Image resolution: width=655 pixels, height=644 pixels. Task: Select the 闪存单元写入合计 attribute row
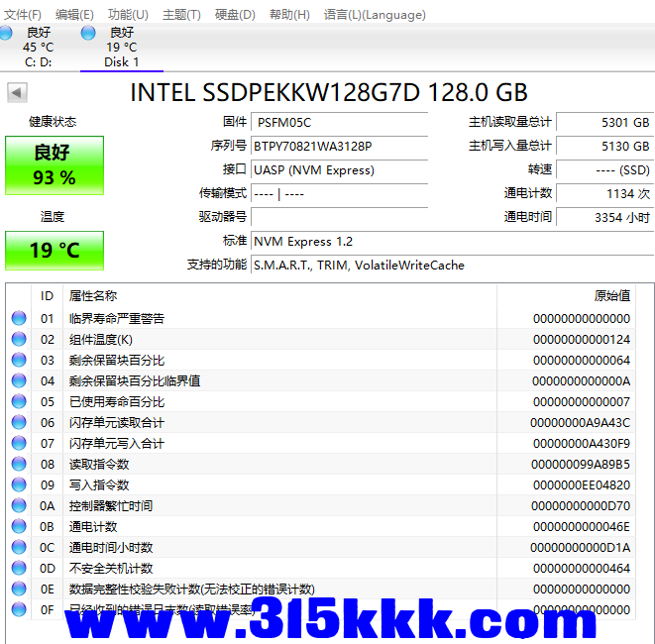pyautogui.click(x=321, y=443)
